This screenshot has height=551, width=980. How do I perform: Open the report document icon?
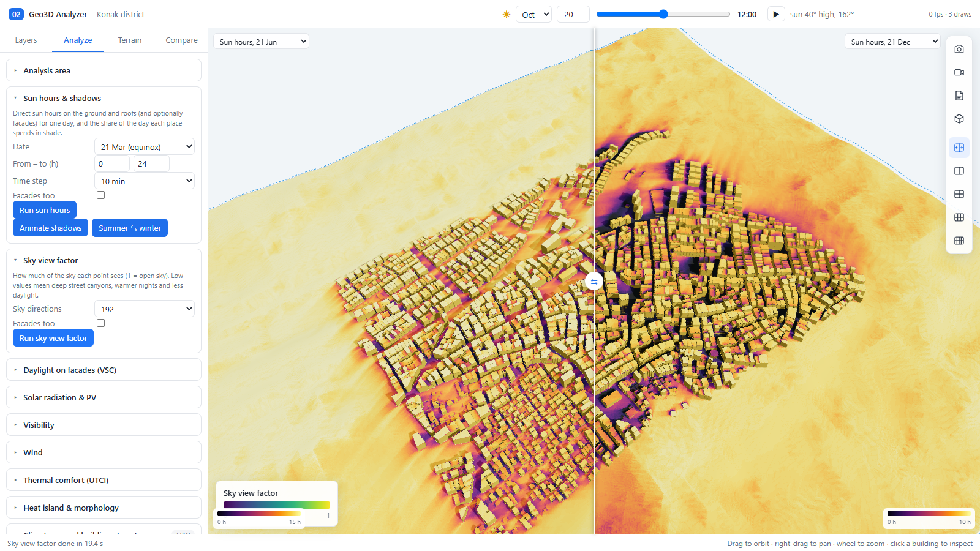point(959,96)
